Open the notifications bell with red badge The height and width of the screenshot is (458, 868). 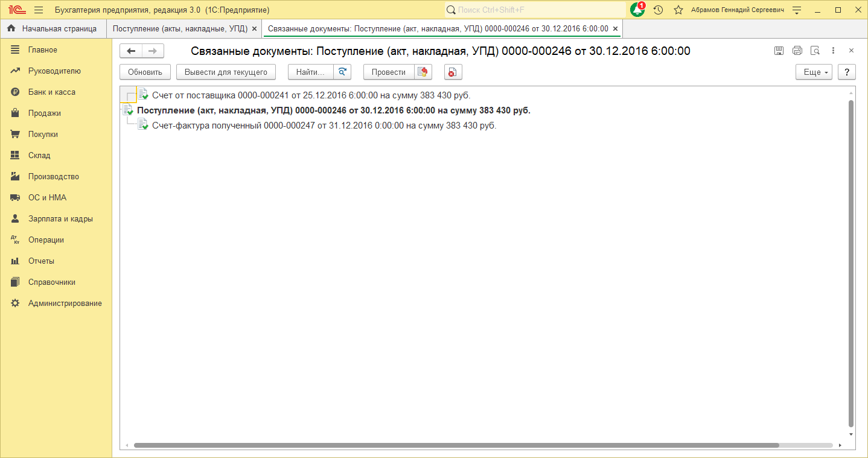[x=637, y=10]
